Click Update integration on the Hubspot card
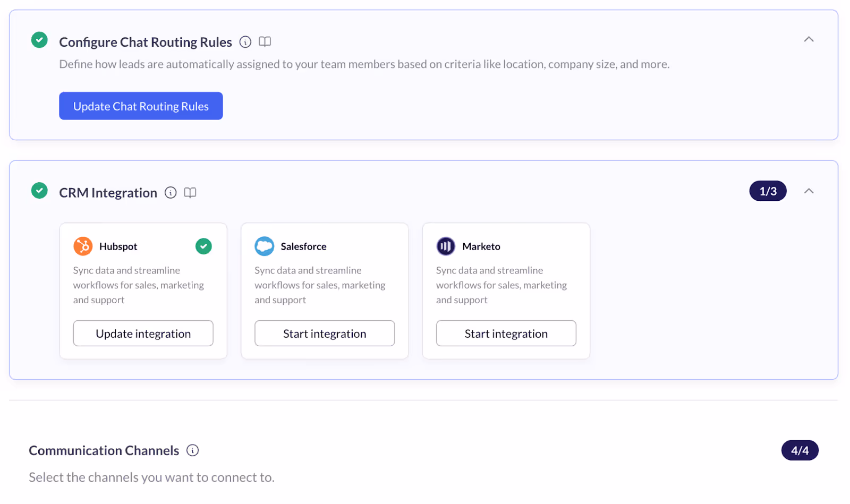This screenshot has width=850, height=504. coord(142,333)
